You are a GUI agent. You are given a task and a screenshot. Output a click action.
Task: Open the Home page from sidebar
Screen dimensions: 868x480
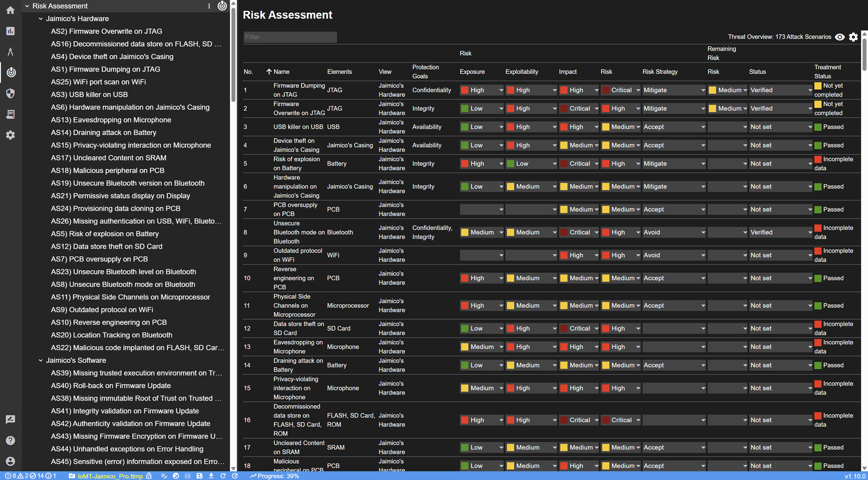coord(10,10)
